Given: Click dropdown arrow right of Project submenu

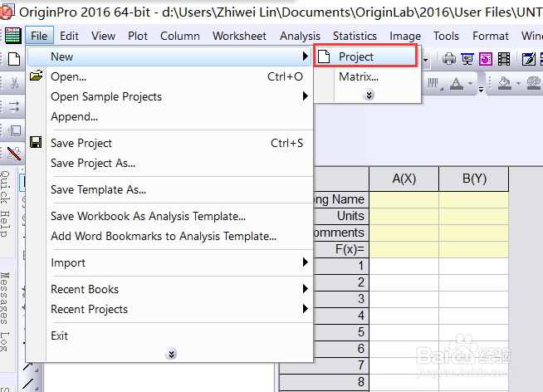Looking at the screenshot, I should coord(426,60).
